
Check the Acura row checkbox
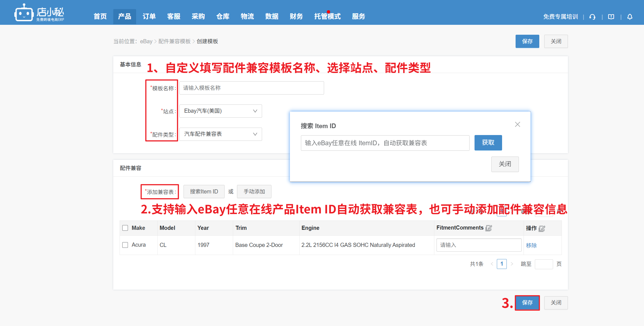coord(125,245)
